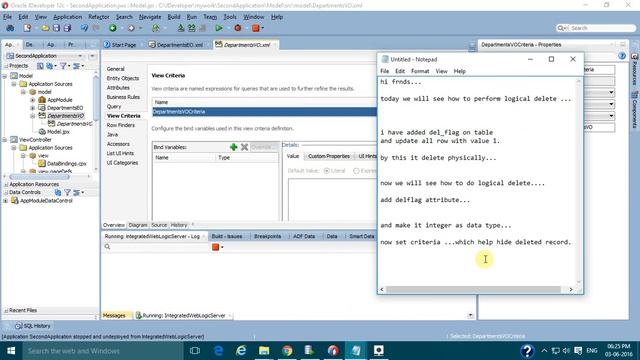This screenshot has height=360, width=640.
Task: Open the Terminate dropdown arrow in toolbar
Action: point(262,28)
